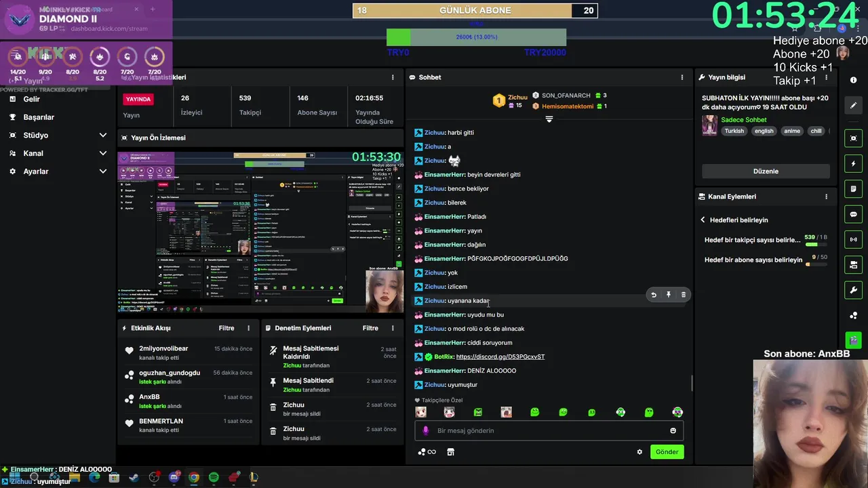Toggle the moderation actions panel icon in sidebar

(853, 264)
